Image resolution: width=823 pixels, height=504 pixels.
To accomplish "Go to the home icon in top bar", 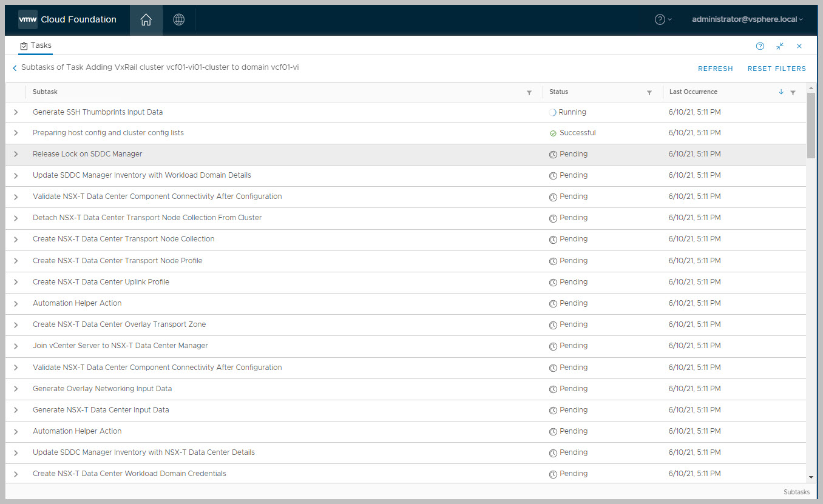I will click(x=146, y=19).
